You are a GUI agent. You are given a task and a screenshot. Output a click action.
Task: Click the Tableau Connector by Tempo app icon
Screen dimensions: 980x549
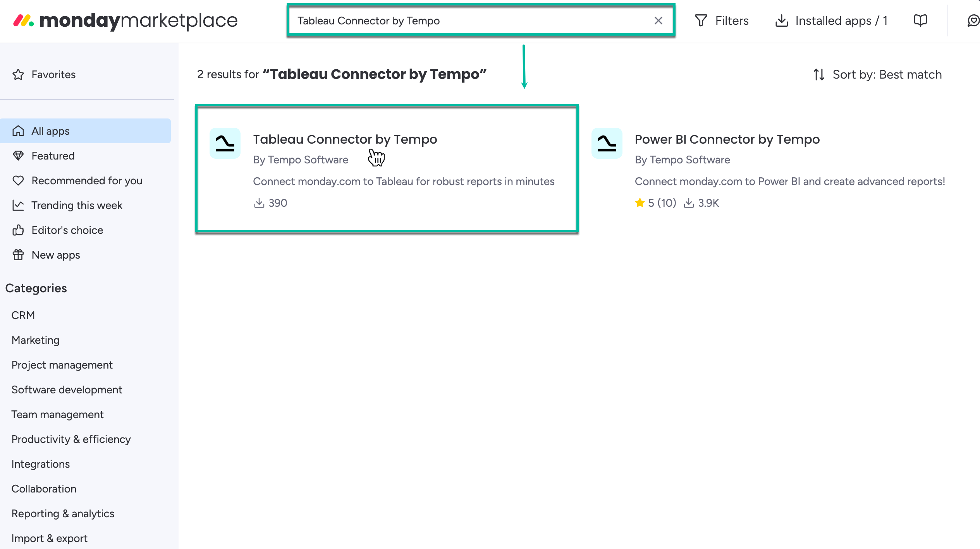[224, 144]
